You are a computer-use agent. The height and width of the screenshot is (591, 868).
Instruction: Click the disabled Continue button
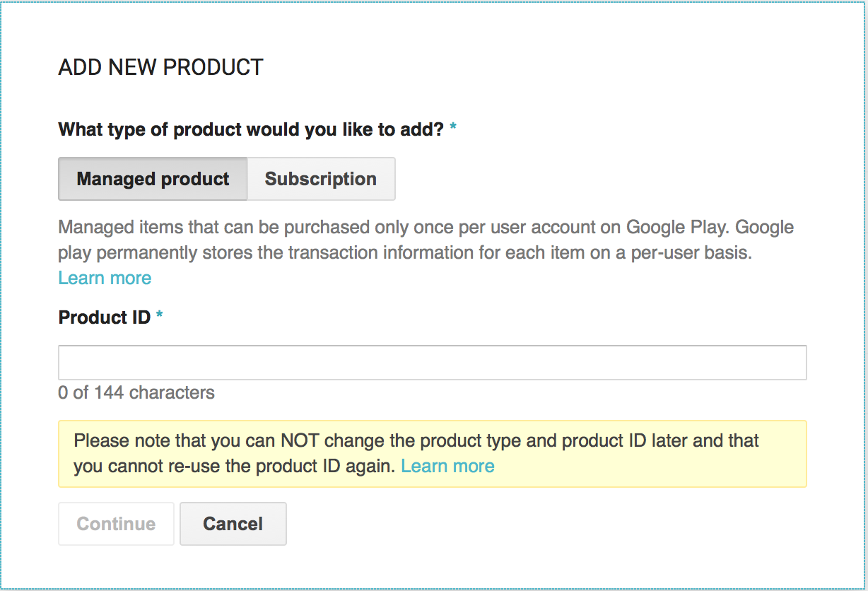coord(115,524)
